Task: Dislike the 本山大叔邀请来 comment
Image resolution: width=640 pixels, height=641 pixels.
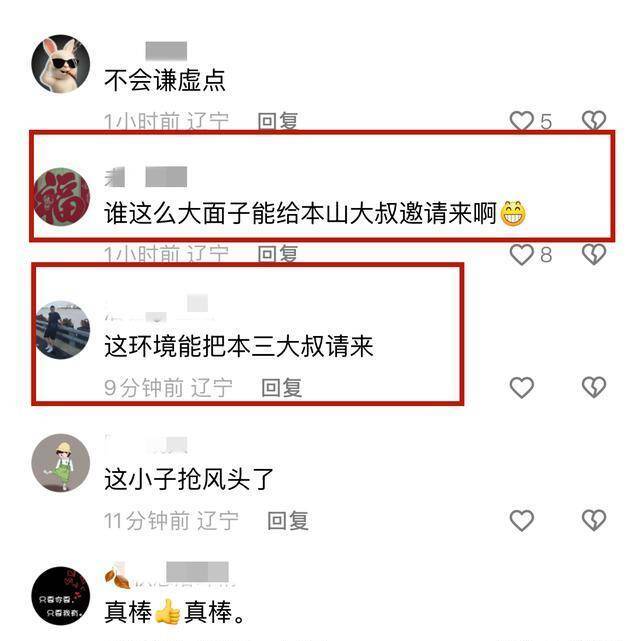Action: click(593, 254)
